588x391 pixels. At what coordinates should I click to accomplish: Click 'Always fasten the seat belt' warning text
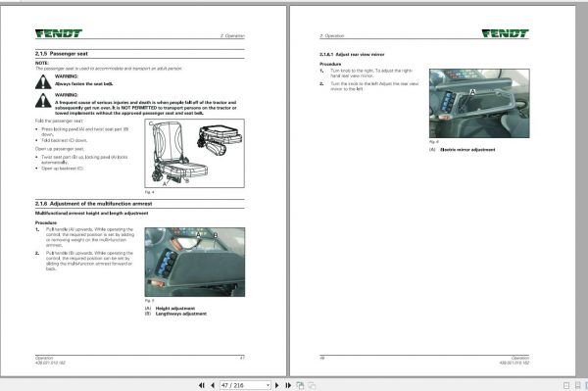coord(84,84)
